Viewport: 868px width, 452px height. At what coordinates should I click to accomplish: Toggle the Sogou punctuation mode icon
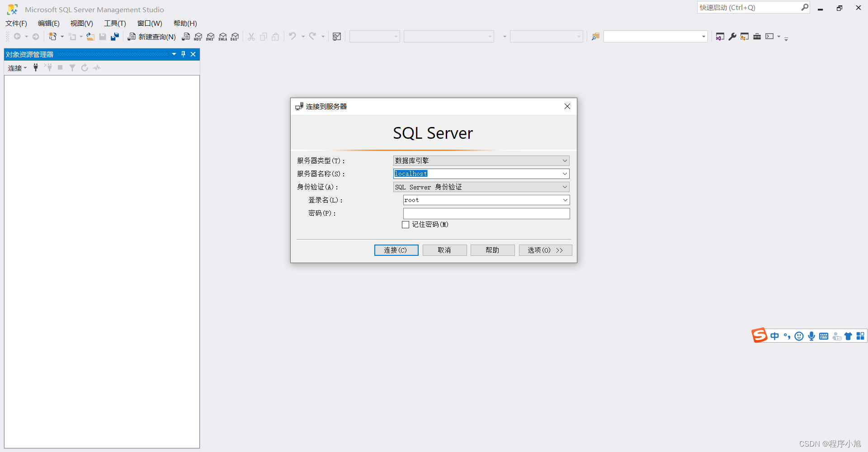(787, 336)
